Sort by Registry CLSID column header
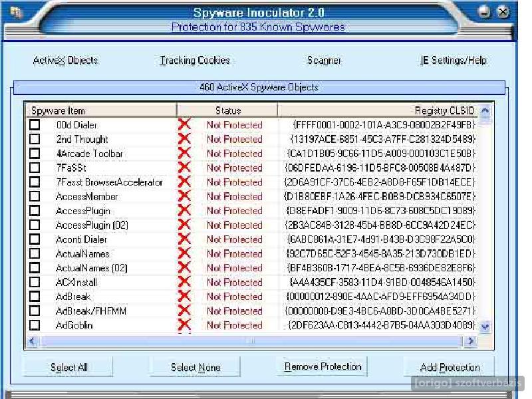The image size is (532, 399). point(378,110)
